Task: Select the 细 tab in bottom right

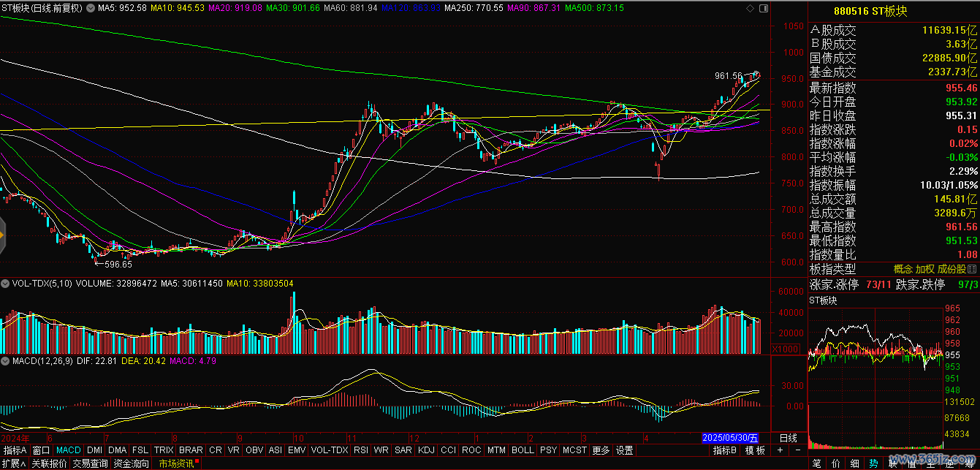Action: tap(854, 463)
